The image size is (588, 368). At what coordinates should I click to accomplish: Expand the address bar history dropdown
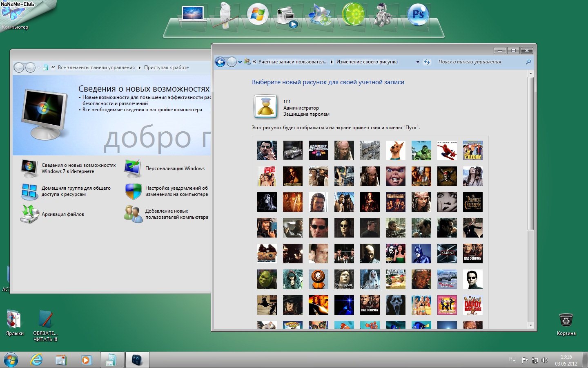click(418, 62)
